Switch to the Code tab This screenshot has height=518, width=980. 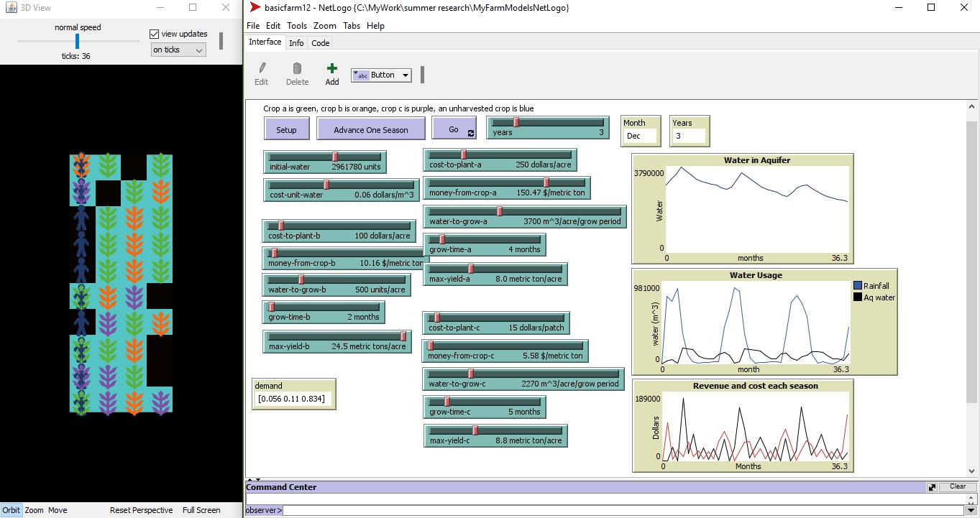[x=320, y=43]
